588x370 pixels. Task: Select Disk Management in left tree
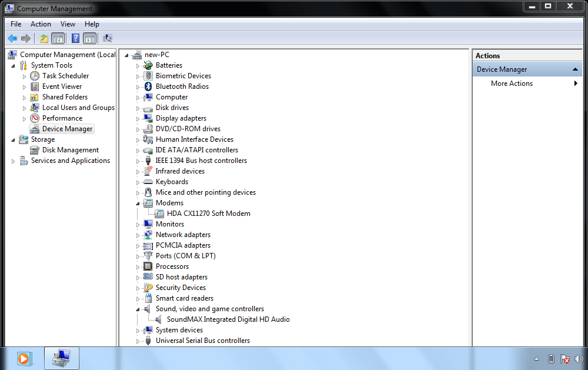click(x=71, y=150)
